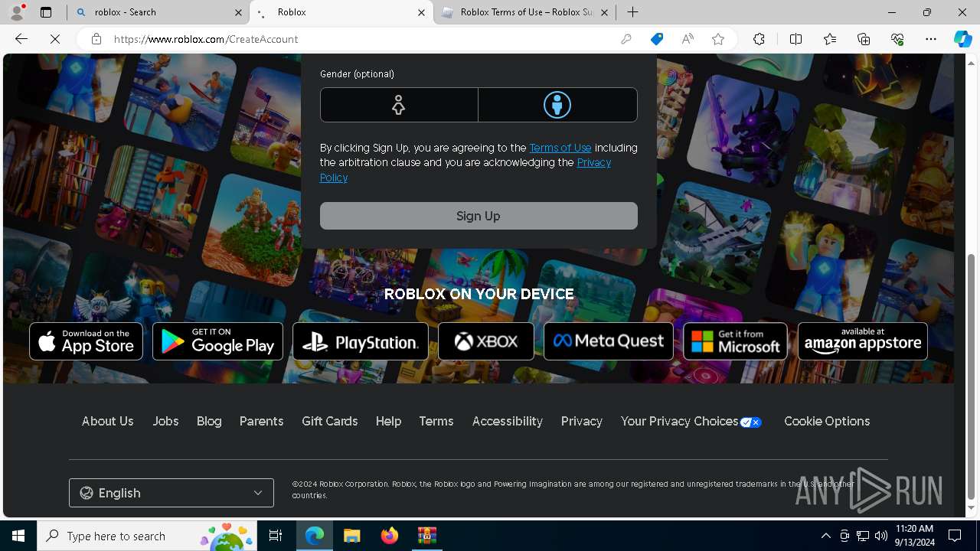Open Your Privacy Choices link
The height and width of the screenshot is (551, 980).
[691, 422]
